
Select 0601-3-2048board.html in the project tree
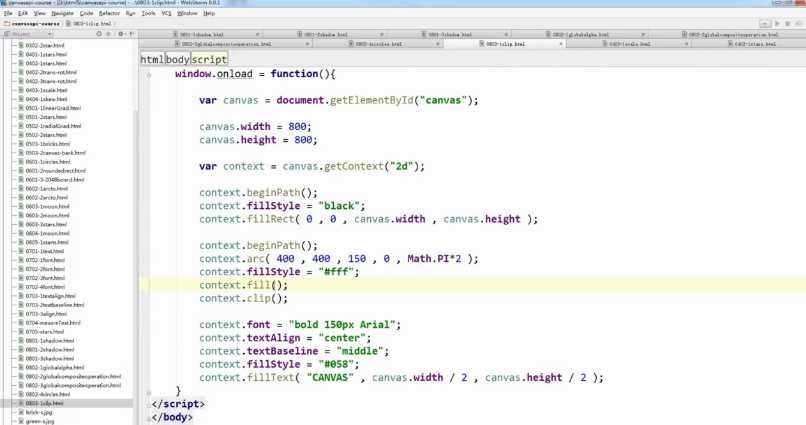55,180
